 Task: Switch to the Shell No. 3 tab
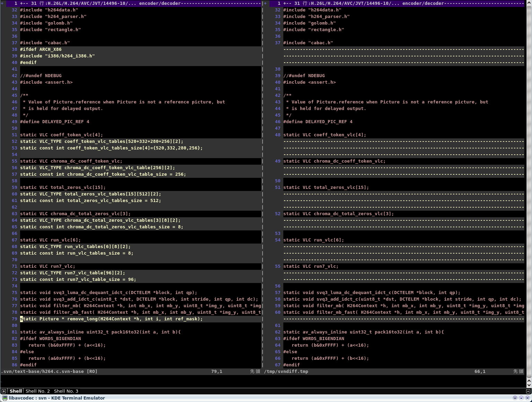click(66, 391)
